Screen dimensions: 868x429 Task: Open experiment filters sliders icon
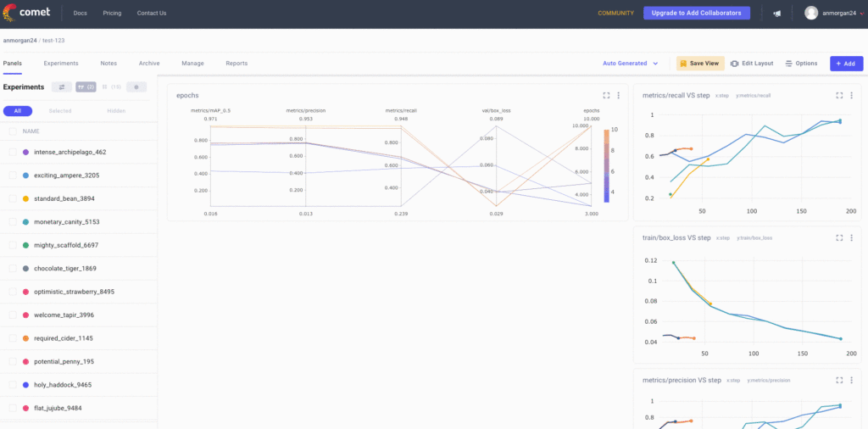(61, 87)
